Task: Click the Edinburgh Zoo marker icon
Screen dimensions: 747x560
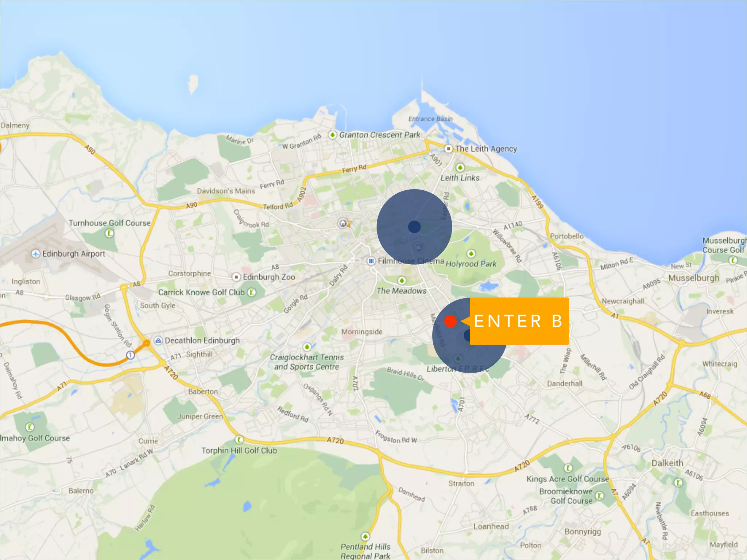Action: (236, 277)
